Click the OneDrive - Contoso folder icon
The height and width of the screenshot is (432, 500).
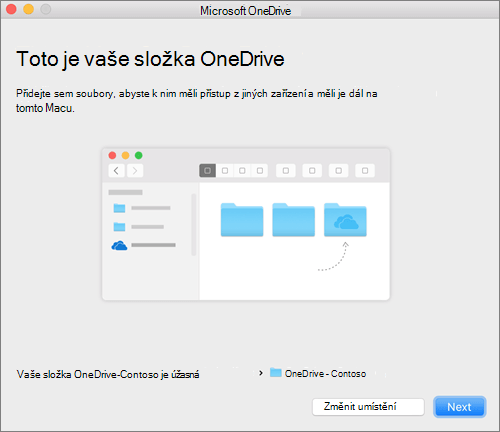click(x=276, y=372)
